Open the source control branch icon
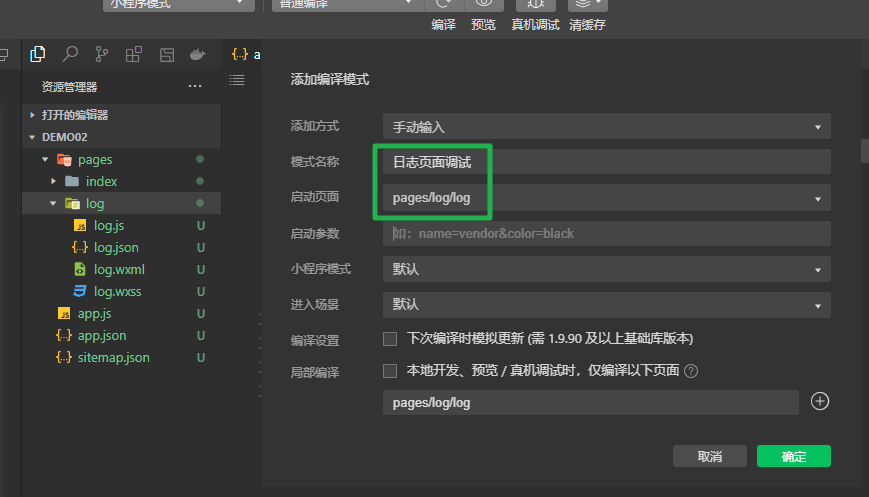 101,54
